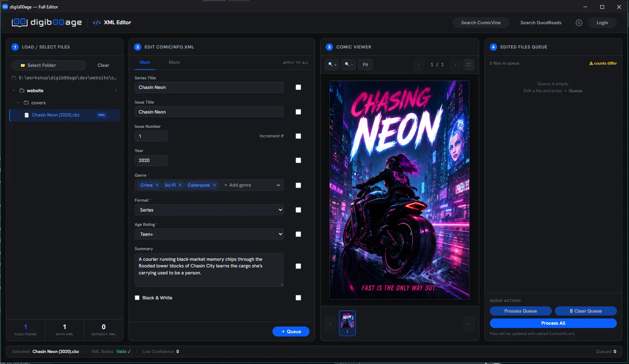
Task: Click the Issue Number field
Action: click(x=151, y=136)
